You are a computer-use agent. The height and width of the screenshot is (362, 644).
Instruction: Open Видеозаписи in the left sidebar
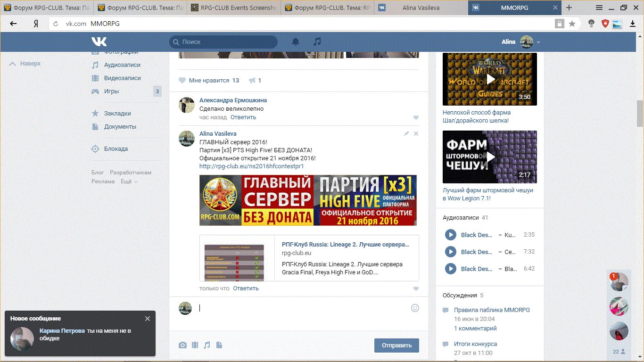point(122,78)
